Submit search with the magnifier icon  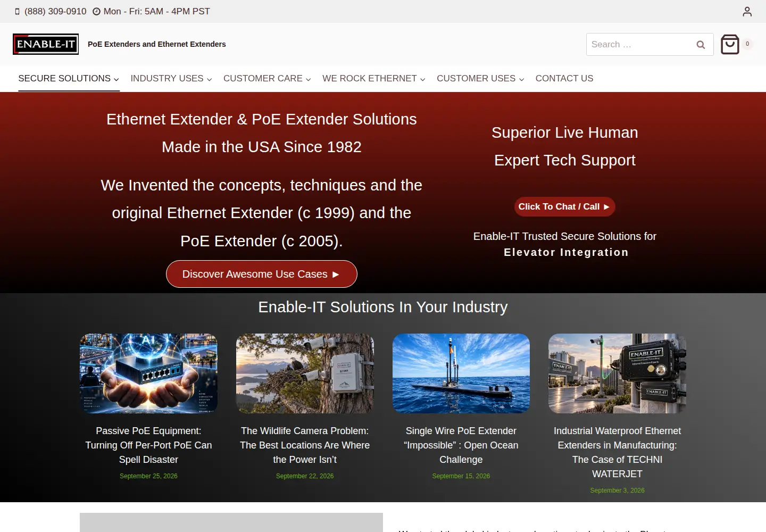(x=701, y=45)
